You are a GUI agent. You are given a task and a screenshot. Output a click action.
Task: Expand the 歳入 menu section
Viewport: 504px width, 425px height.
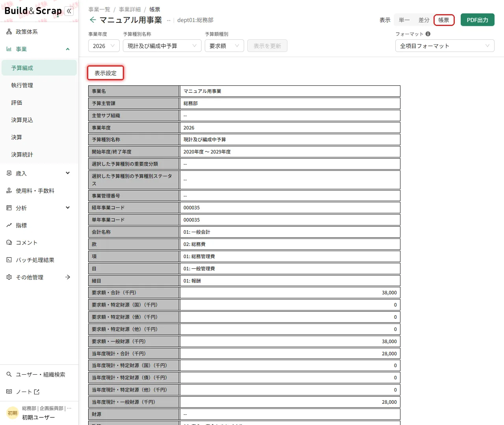68,173
